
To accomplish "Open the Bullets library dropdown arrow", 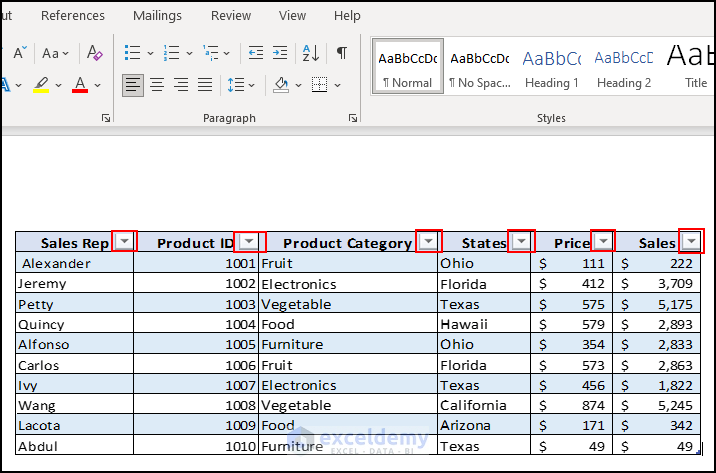I will click(x=150, y=53).
